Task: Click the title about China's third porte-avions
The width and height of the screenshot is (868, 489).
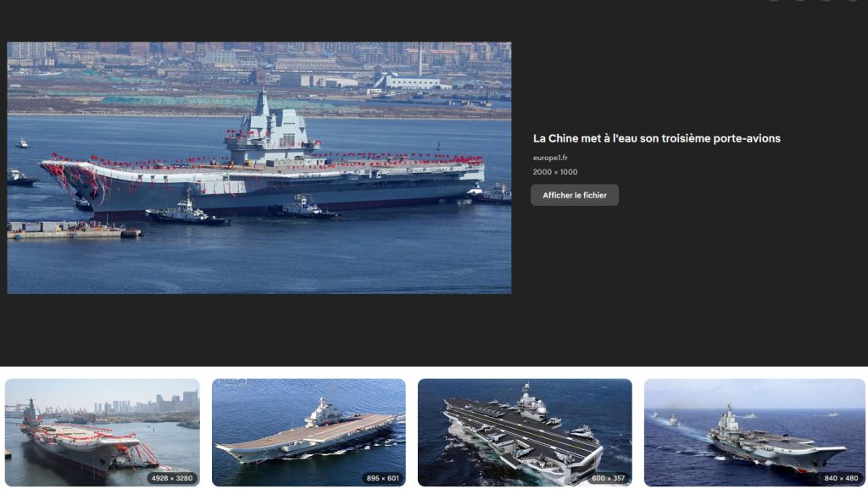Action: (x=657, y=138)
